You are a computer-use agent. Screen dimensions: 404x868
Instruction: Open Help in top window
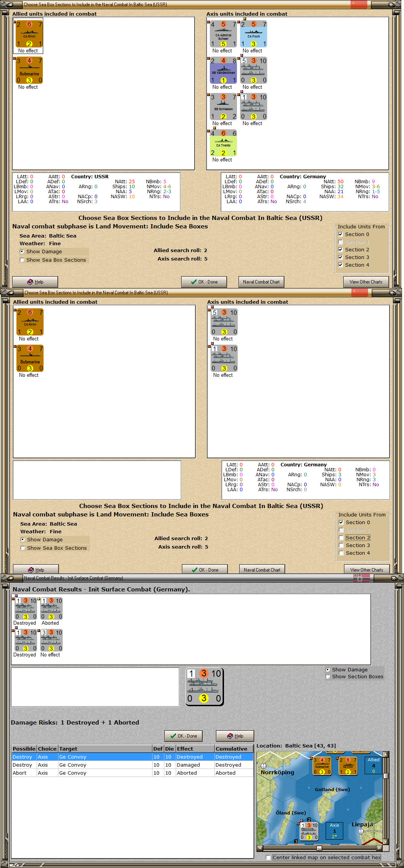35,282
